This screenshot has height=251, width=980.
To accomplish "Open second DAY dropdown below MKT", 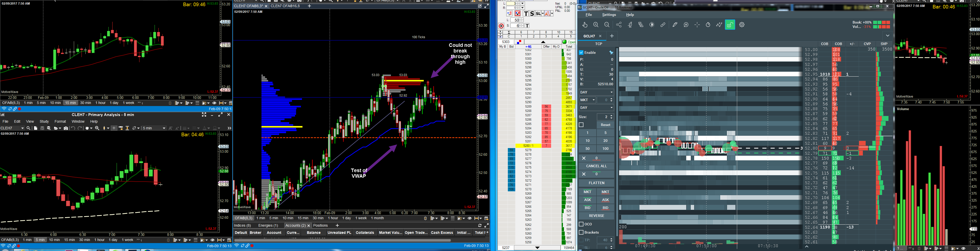I will point(596,108).
